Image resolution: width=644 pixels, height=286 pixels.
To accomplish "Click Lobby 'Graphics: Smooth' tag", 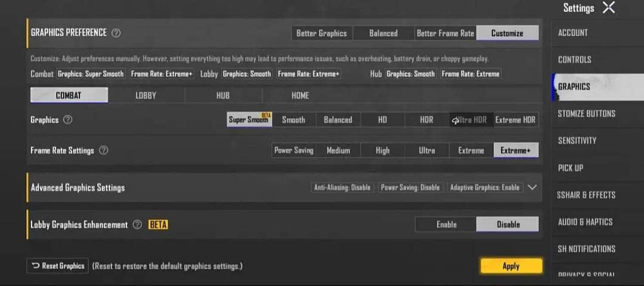I will (246, 74).
